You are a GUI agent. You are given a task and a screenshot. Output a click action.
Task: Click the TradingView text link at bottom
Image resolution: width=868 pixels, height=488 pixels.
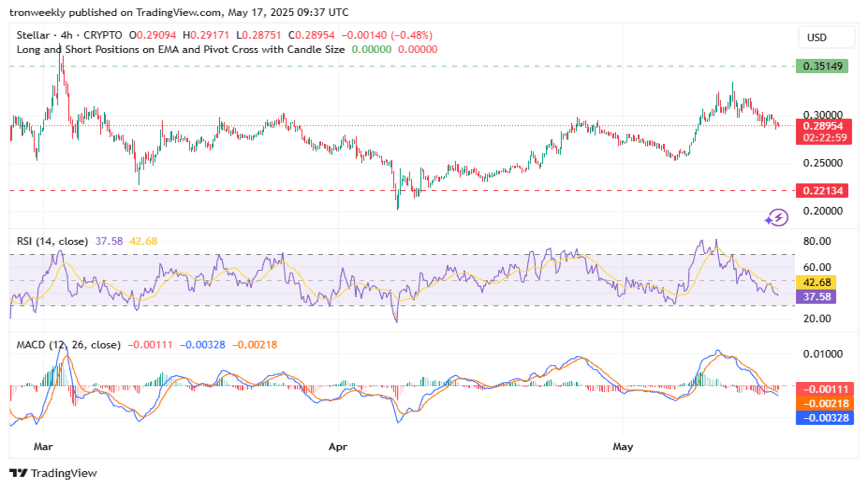(x=63, y=473)
